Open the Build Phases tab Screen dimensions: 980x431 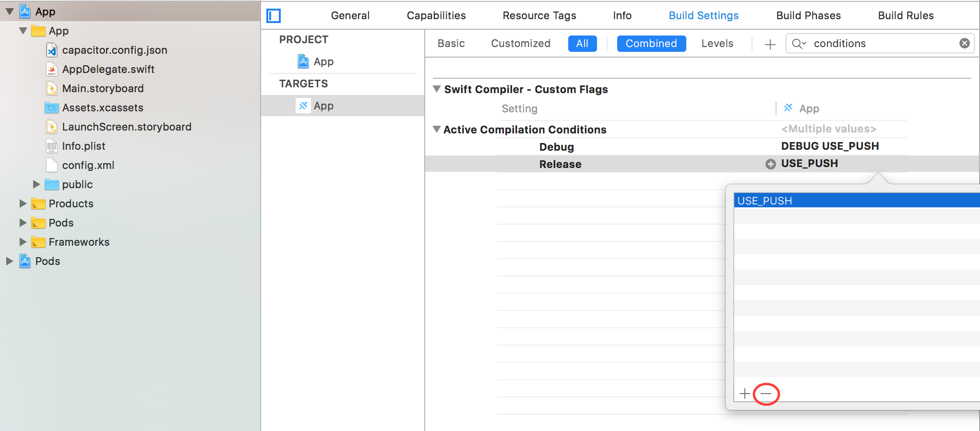tap(808, 16)
